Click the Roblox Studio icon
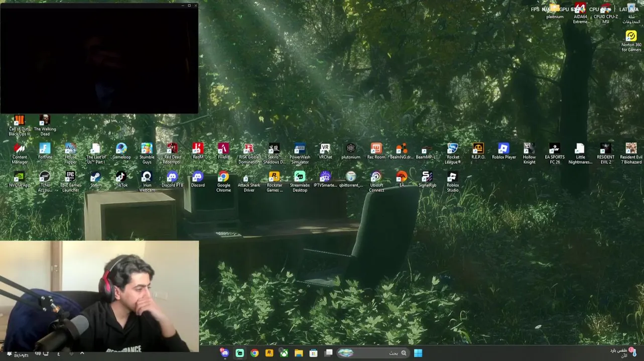This screenshot has width=644, height=361. [453, 182]
